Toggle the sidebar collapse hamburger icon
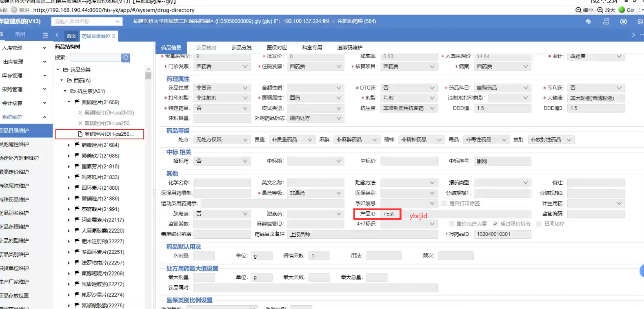 pyautogui.click(x=45, y=35)
